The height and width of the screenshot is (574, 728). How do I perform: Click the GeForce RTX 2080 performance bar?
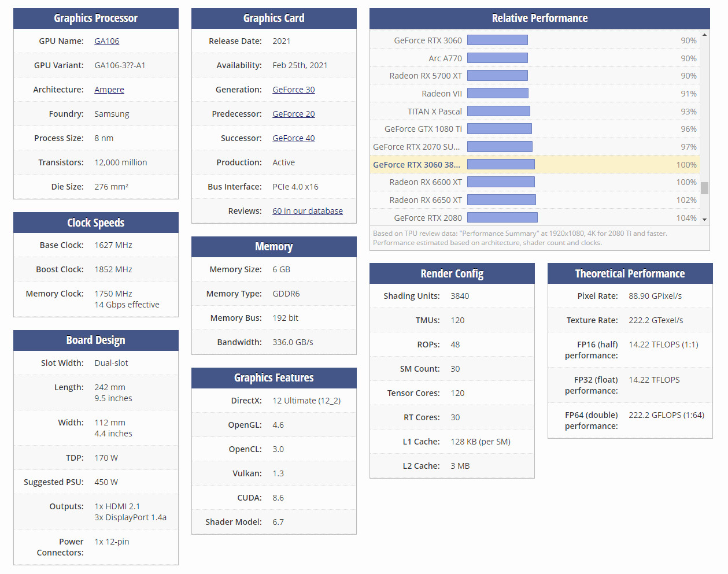(502, 217)
